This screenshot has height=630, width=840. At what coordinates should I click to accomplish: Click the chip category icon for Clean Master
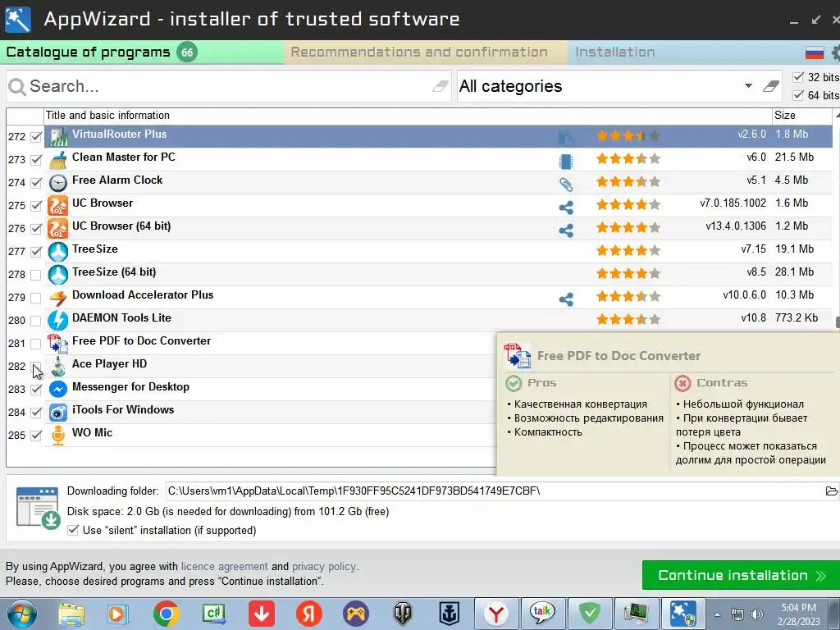tap(566, 162)
